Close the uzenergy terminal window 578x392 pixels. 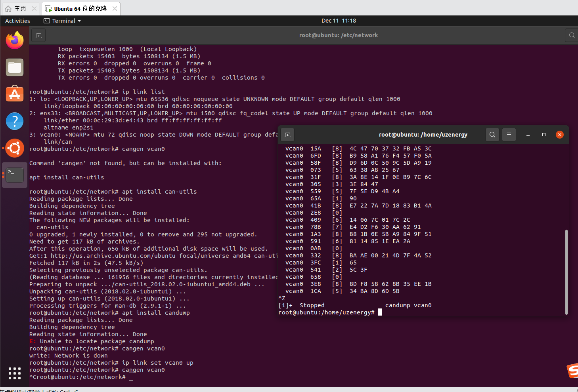click(560, 135)
